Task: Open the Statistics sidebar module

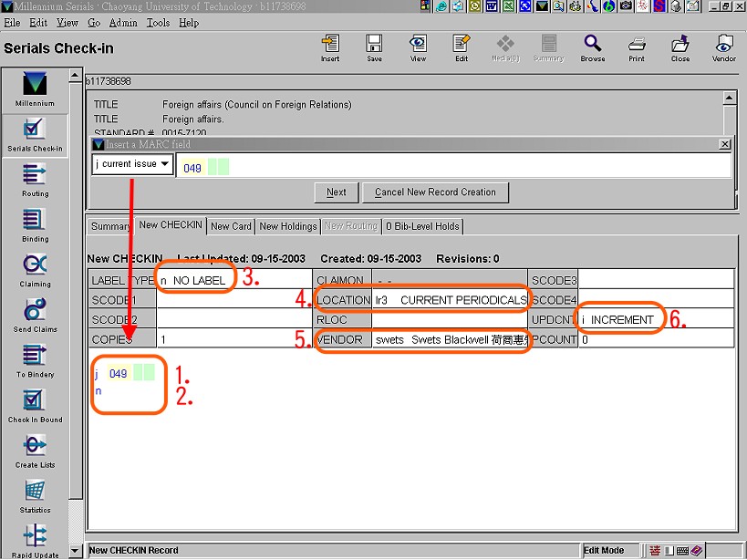Action: (x=34, y=494)
